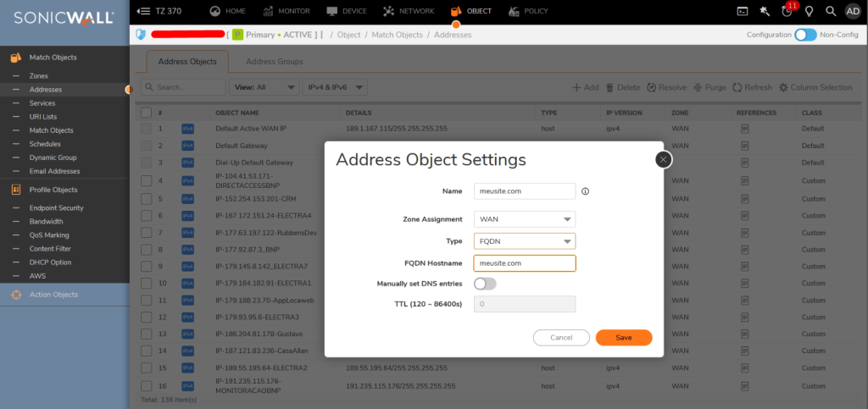
Task: Collapse the sidebar using the TZ 370 arrow
Action: 143,11
